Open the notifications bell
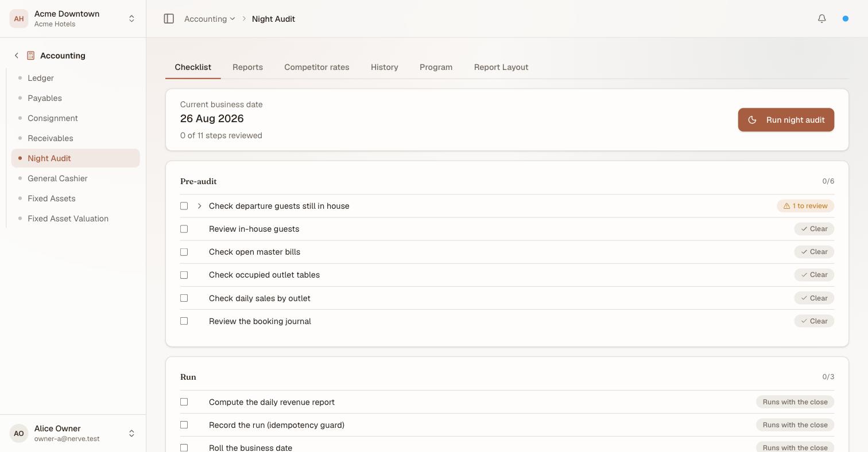The height and width of the screenshot is (452, 868). 822,19
